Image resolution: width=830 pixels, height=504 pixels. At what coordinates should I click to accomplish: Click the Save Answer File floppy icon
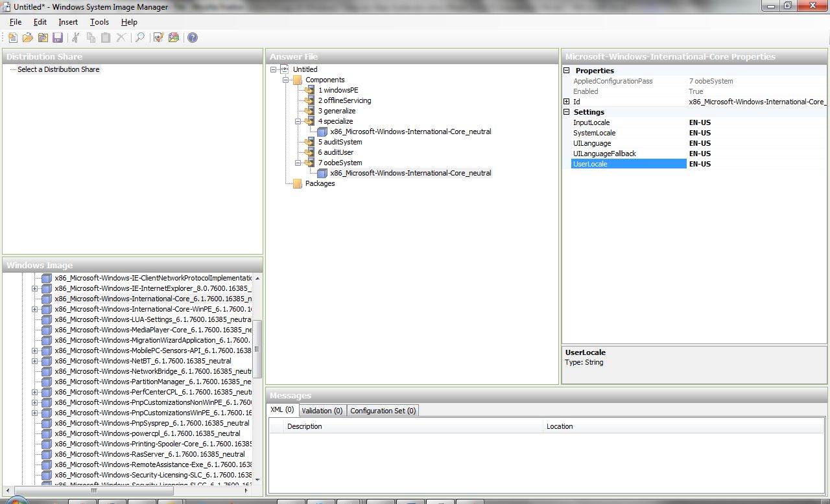58,38
